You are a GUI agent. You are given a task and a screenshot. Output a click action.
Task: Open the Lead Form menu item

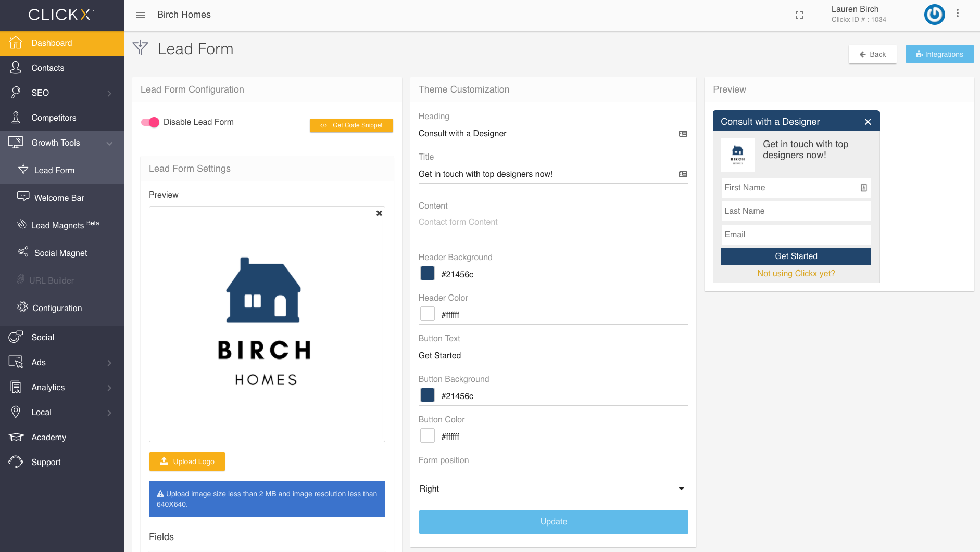point(62,170)
